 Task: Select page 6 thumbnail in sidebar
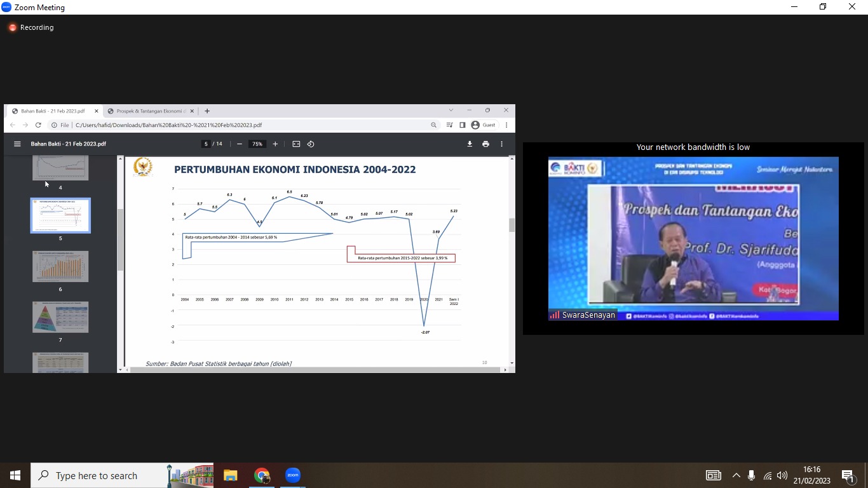click(x=60, y=266)
